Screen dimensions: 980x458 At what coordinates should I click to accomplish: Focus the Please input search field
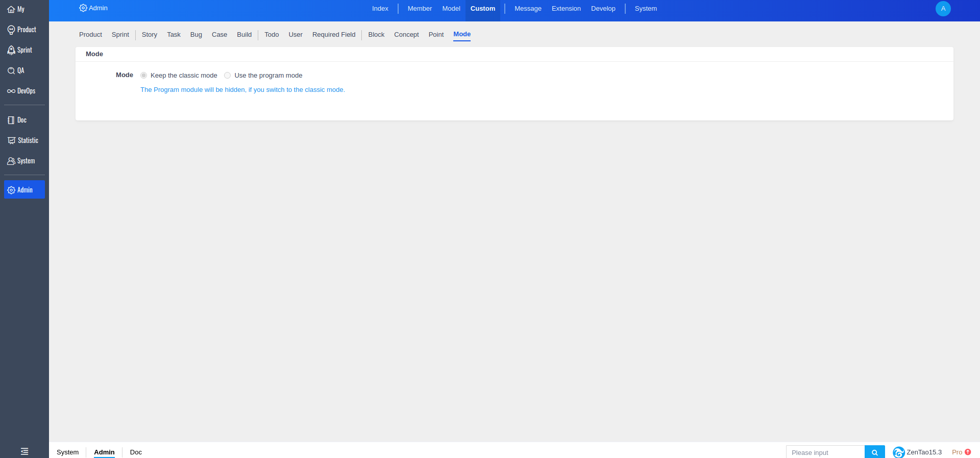(x=825, y=452)
